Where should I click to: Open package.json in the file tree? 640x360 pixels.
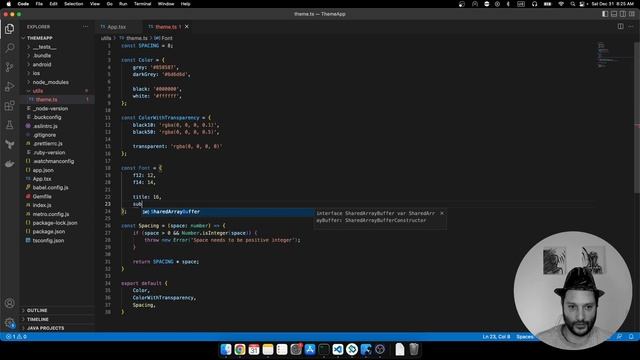tap(49, 232)
